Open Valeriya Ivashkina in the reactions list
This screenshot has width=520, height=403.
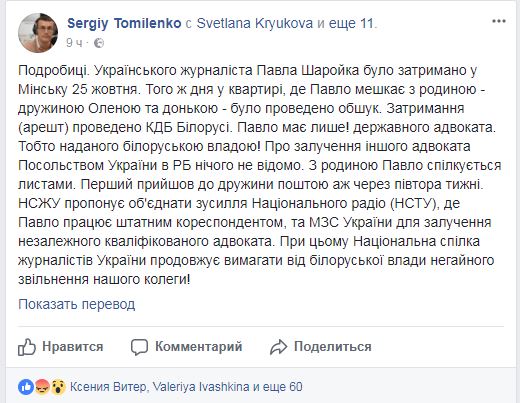coord(201,387)
